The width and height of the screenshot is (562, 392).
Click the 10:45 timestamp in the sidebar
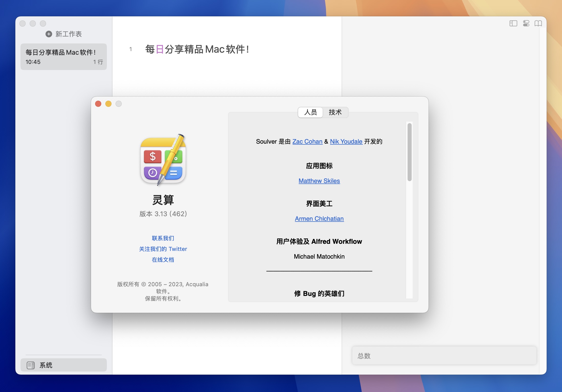[33, 62]
